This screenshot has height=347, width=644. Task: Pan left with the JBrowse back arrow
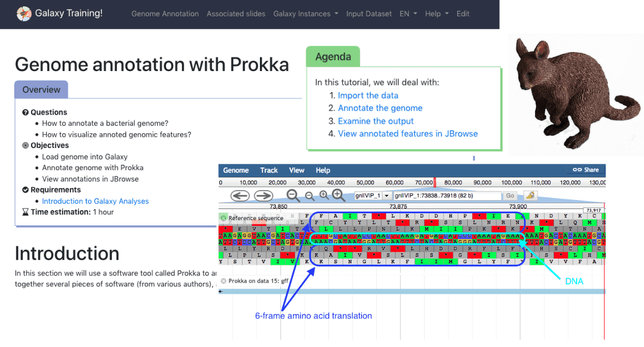pos(240,196)
